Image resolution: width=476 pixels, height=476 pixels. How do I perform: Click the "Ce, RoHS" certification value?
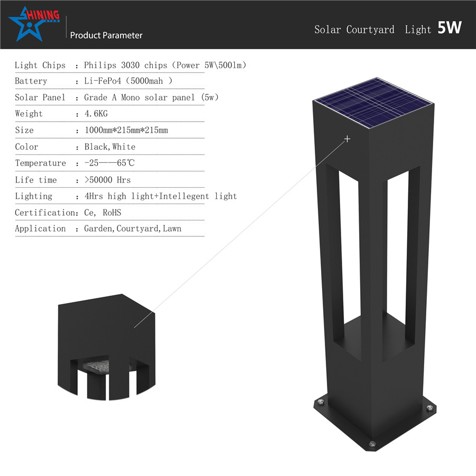coord(103,213)
